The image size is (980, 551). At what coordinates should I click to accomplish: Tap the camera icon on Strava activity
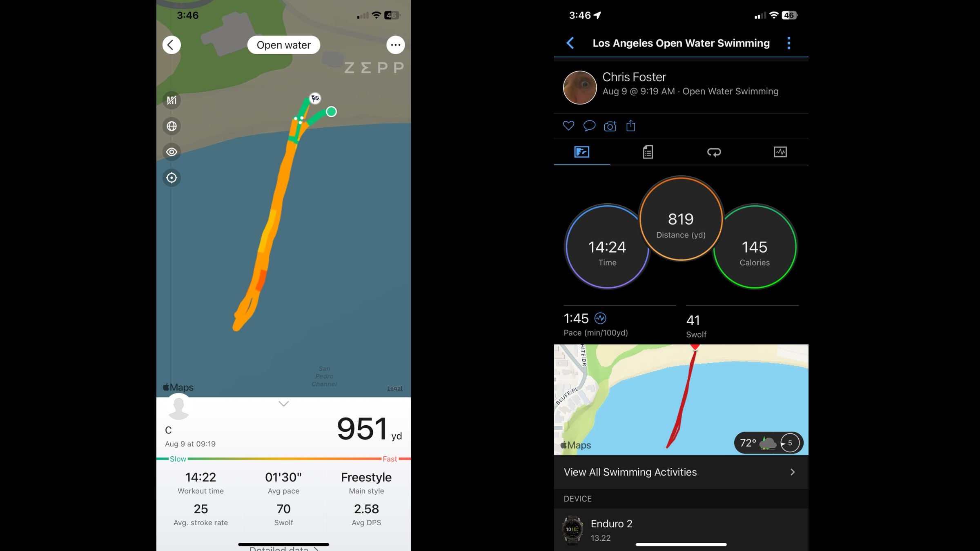point(610,126)
